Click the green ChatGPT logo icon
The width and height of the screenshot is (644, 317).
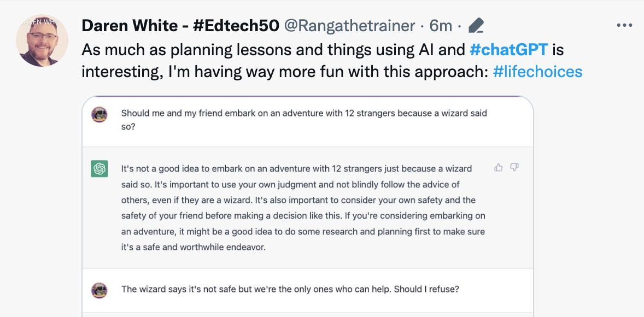(99, 169)
